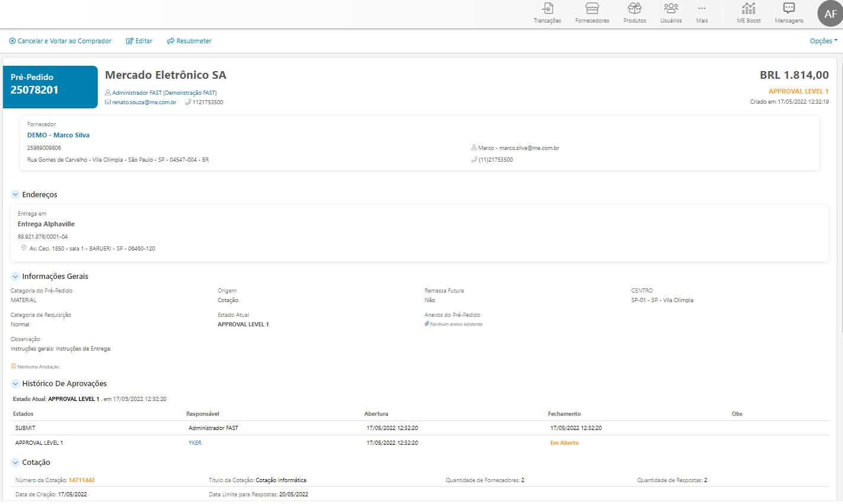
Task: Click the renato.souza@me.com.br email text
Action: [x=144, y=102]
